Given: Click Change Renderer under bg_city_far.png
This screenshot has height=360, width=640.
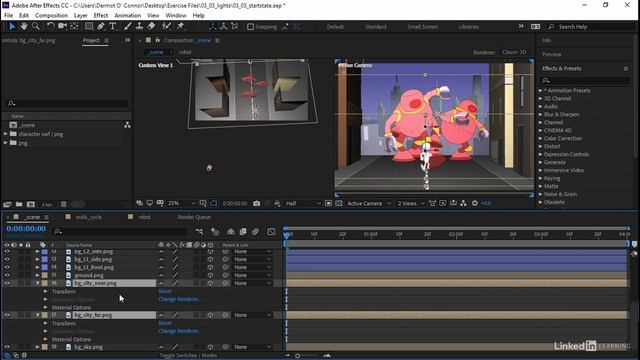Looking at the screenshot, I should (x=180, y=331).
